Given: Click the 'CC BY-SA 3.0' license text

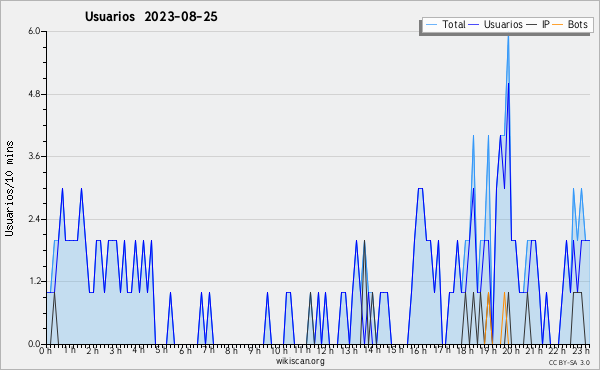Looking at the screenshot, I should point(569,362).
